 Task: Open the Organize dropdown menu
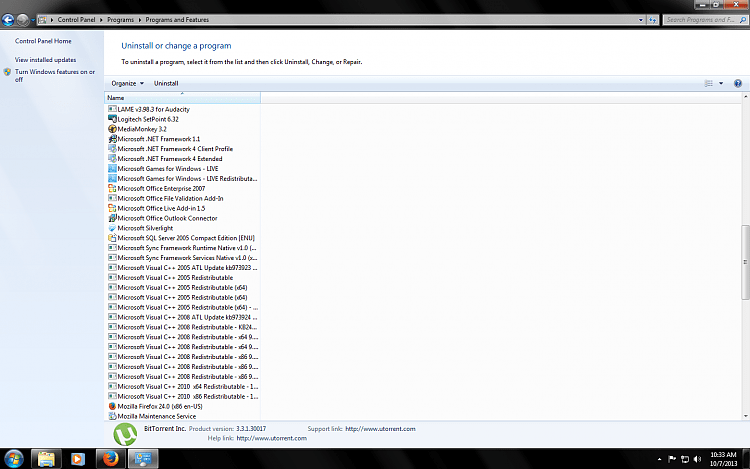click(127, 83)
